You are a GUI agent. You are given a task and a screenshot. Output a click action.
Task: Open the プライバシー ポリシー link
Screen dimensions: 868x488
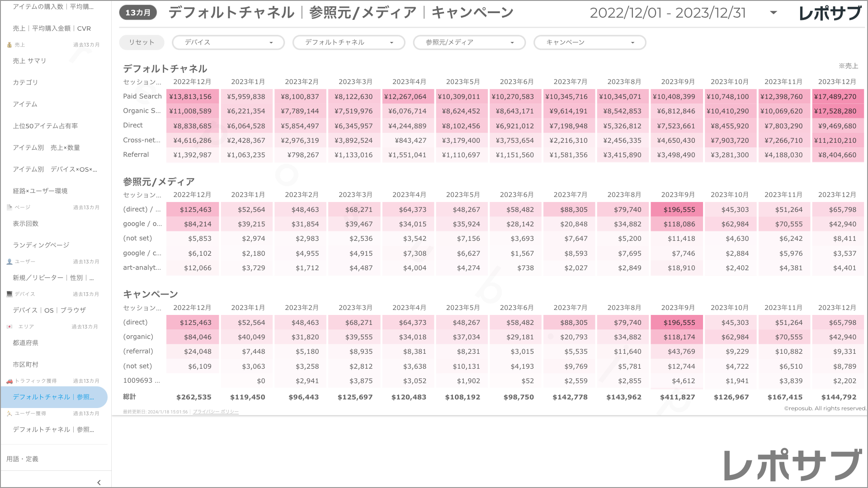[x=216, y=412]
